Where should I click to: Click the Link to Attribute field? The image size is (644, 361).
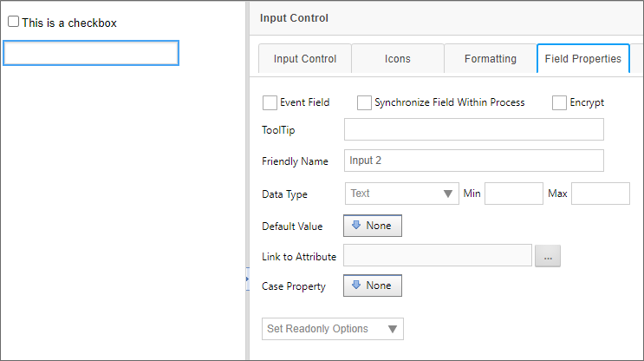click(437, 255)
